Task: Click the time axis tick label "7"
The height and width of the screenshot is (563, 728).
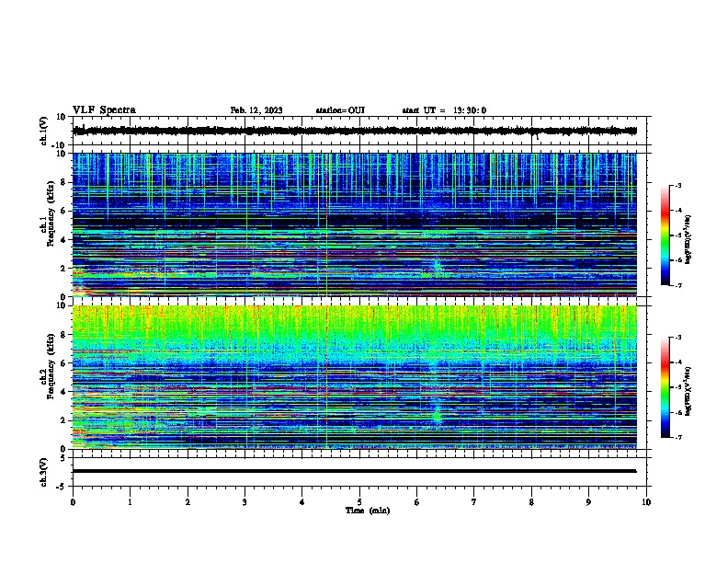Action: tap(474, 502)
